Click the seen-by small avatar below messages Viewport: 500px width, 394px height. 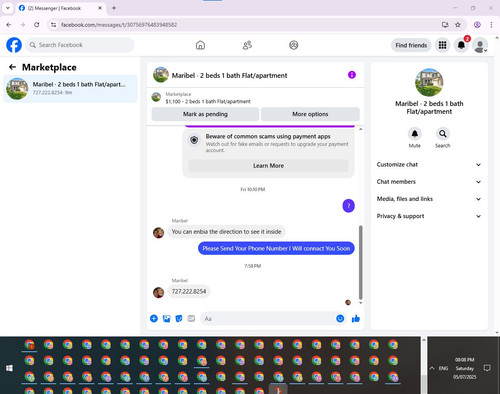[348, 302]
